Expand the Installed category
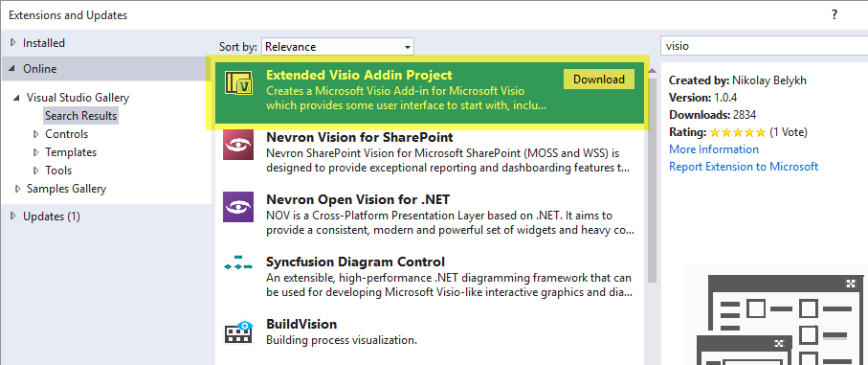This screenshot has height=365, width=868. pos(13,43)
